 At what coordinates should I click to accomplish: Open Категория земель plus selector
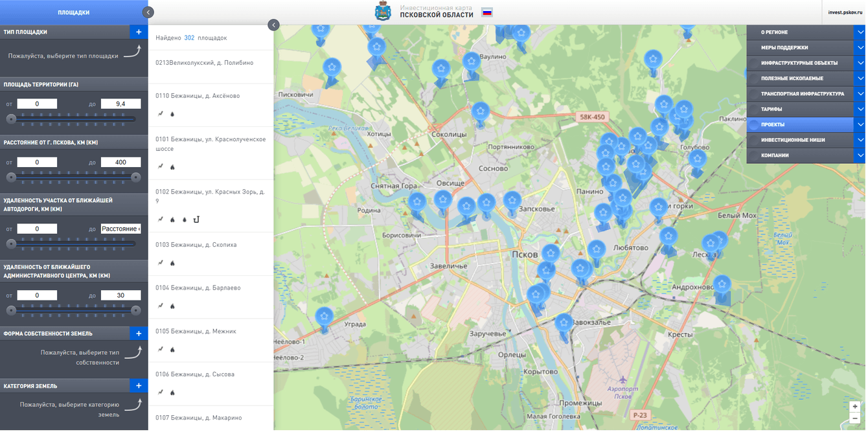(x=139, y=386)
